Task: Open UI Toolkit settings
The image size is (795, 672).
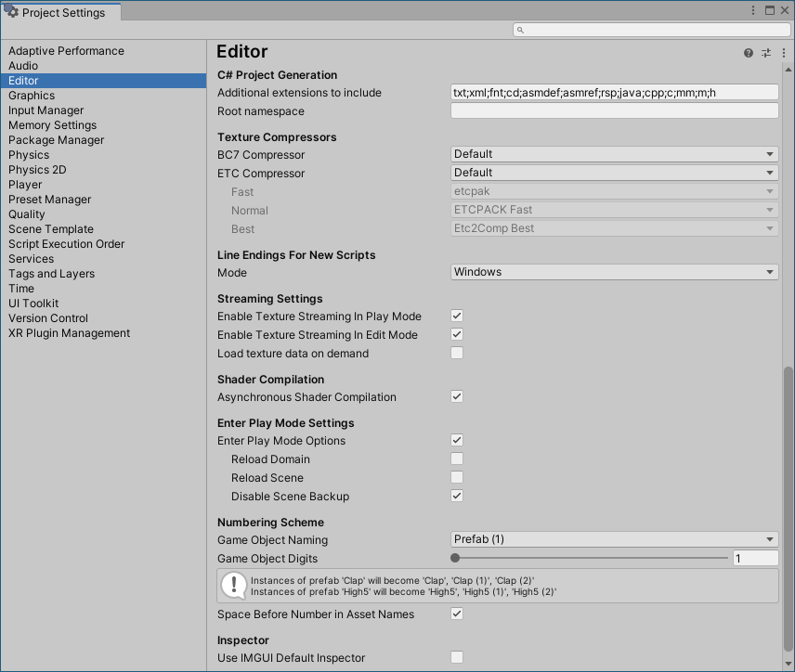Action: click(x=103, y=304)
